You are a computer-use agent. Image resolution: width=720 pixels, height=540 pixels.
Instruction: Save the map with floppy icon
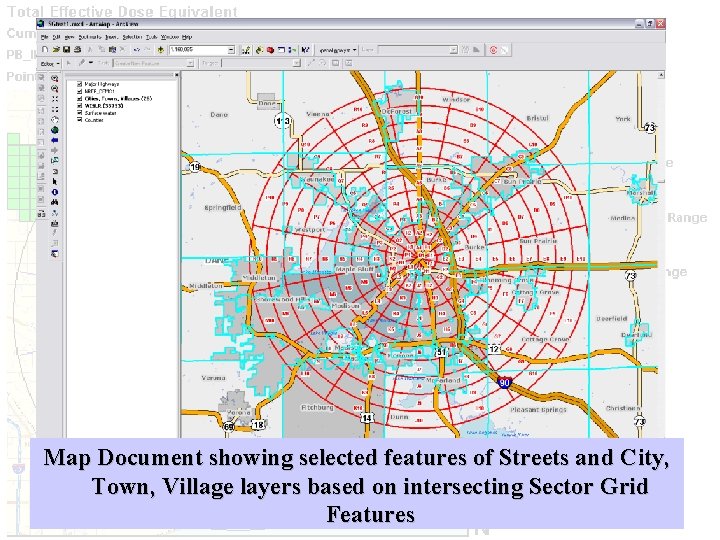pos(67,50)
